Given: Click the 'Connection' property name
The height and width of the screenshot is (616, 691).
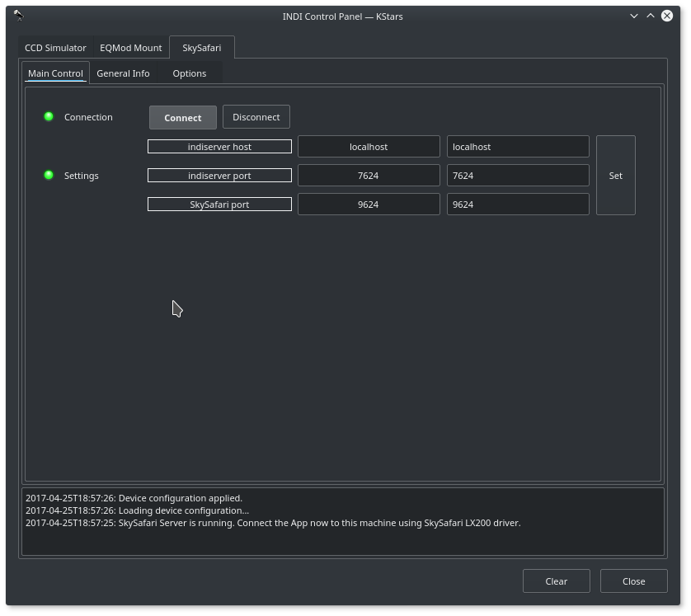Looking at the screenshot, I should point(88,117).
